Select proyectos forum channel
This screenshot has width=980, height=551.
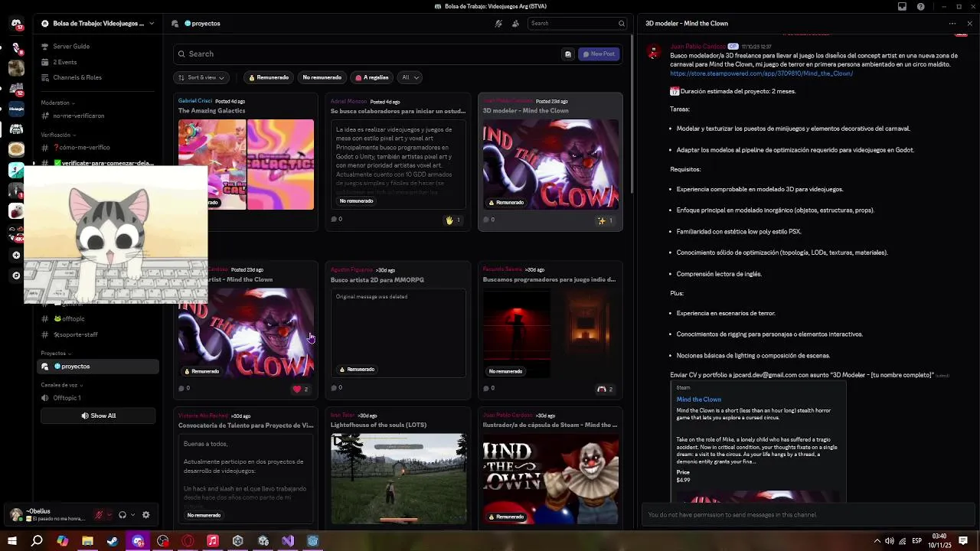pos(100,367)
